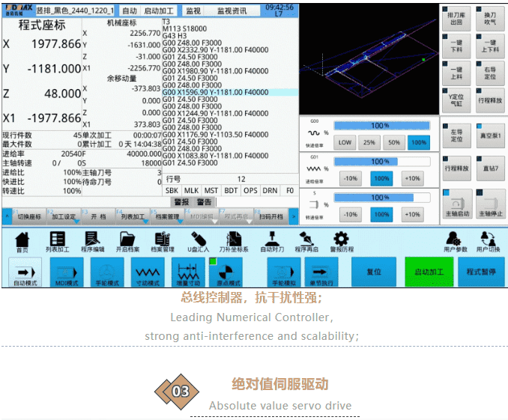Image resolution: width=508 pixels, height=420 pixels.
Task: Select 寸动模式 jog mode button
Action: (x=148, y=273)
